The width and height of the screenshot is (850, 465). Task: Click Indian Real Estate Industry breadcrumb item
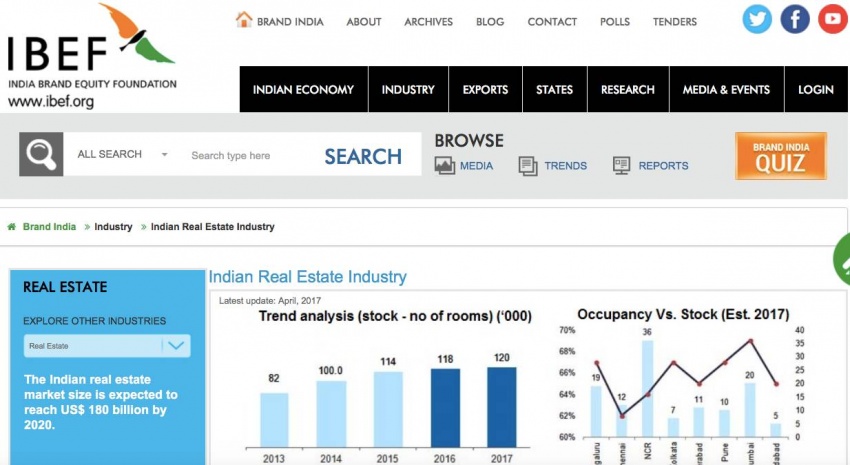[x=212, y=227]
